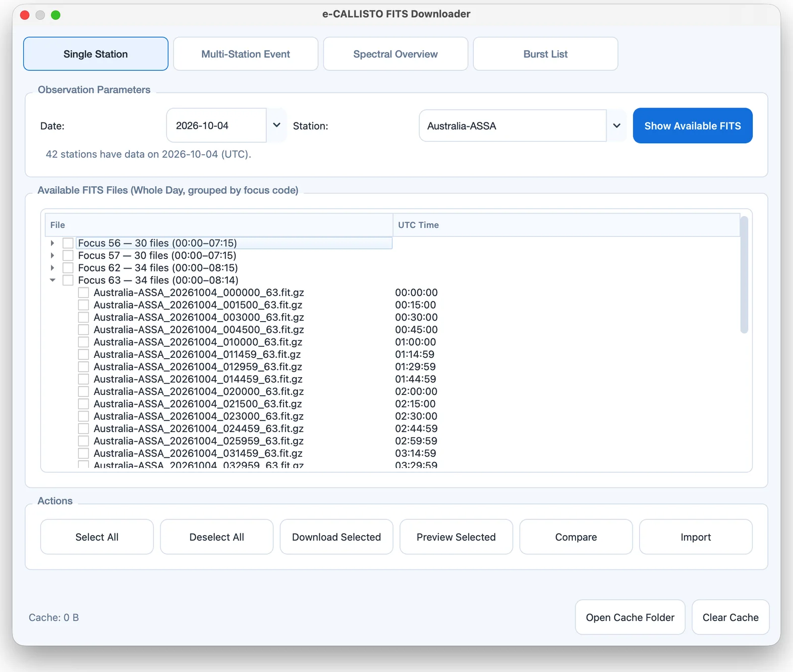Select the Single Station tab
This screenshot has width=793, height=672.
[x=96, y=54]
